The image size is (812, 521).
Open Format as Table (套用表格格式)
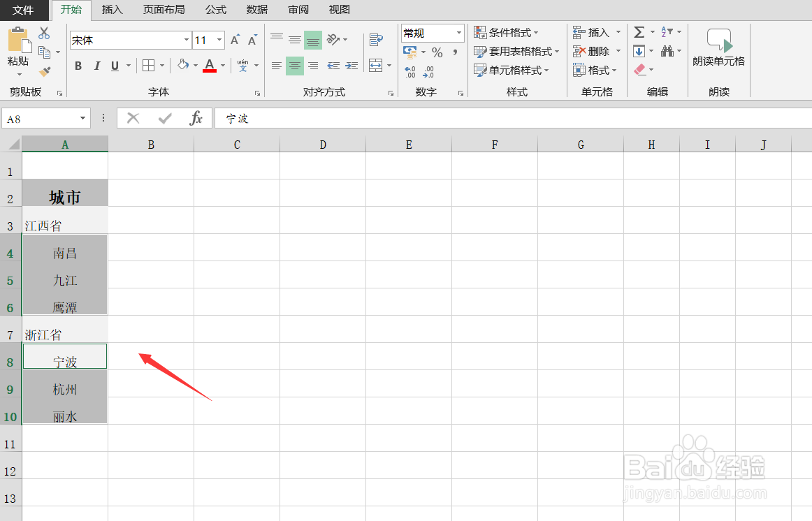pyautogui.click(x=516, y=51)
